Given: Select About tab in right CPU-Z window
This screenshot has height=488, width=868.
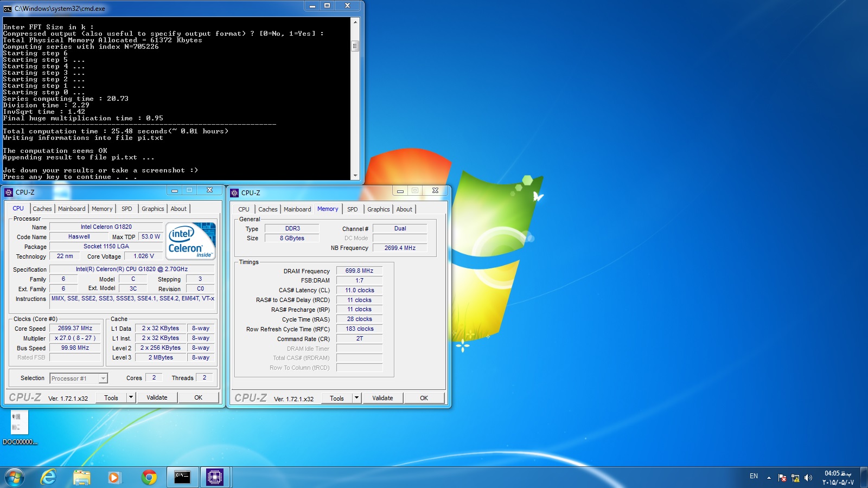Looking at the screenshot, I should (404, 209).
